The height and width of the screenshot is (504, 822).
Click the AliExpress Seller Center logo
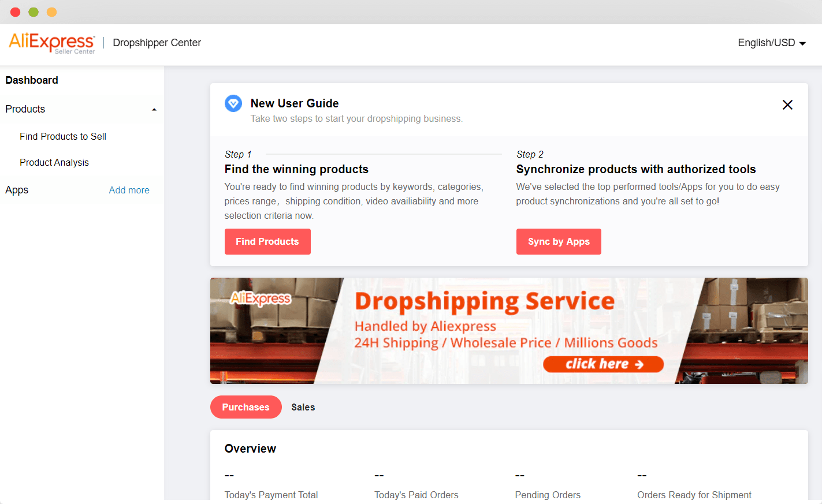(x=52, y=43)
